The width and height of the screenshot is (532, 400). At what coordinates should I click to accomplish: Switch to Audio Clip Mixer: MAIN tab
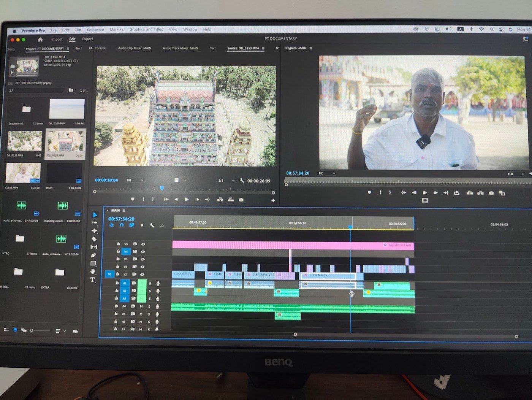pos(135,48)
